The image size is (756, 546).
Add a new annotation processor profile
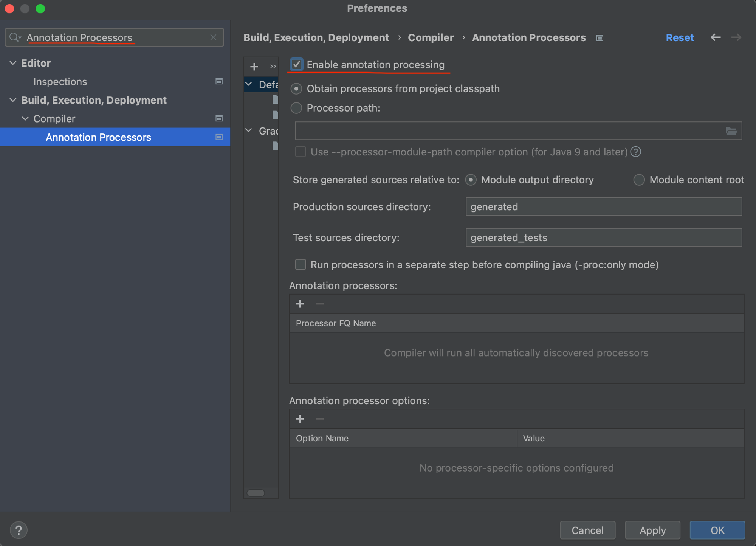coord(254,67)
